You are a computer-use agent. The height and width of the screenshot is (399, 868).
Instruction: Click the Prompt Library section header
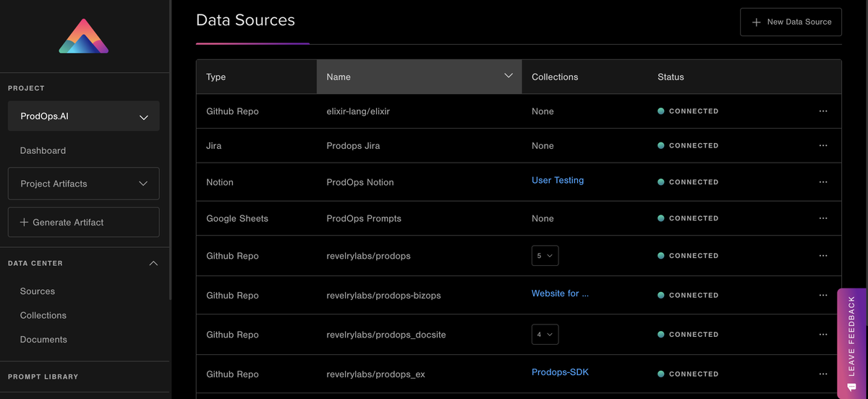(43, 377)
